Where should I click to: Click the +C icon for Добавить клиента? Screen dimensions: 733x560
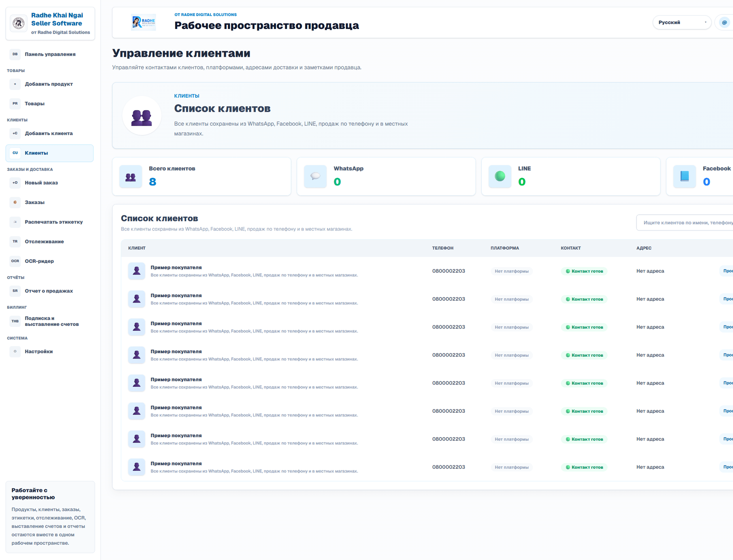[x=15, y=133]
